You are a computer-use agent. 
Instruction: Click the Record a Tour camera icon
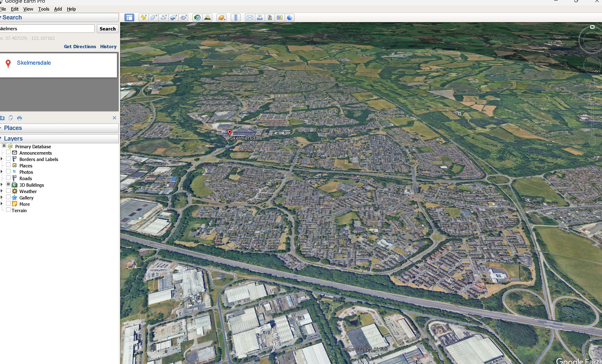(183, 18)
